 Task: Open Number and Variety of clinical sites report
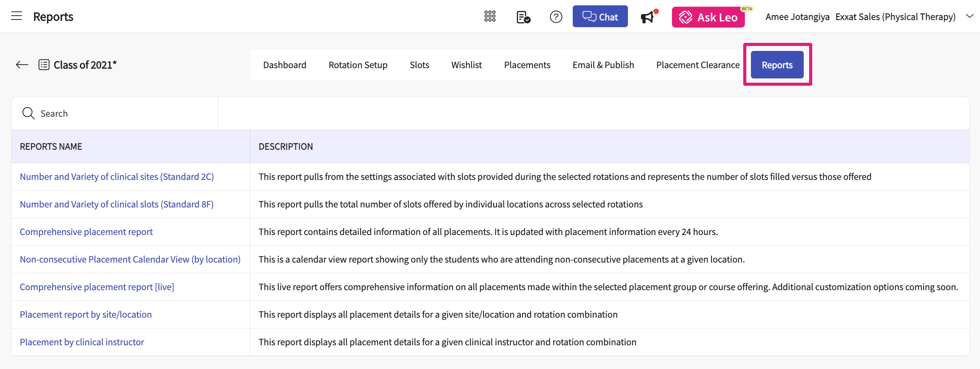click(x=117, y=176)
